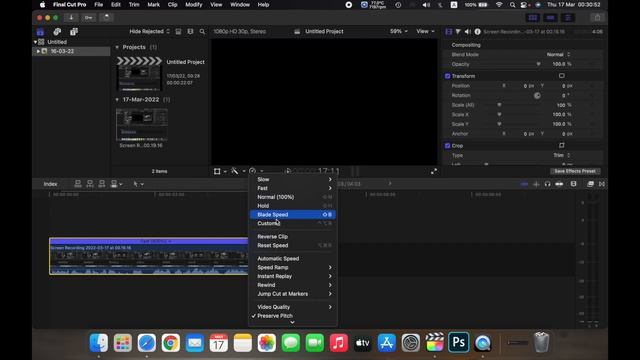
Task: Disable the Transform checkbox
Action: click(447, 76)
